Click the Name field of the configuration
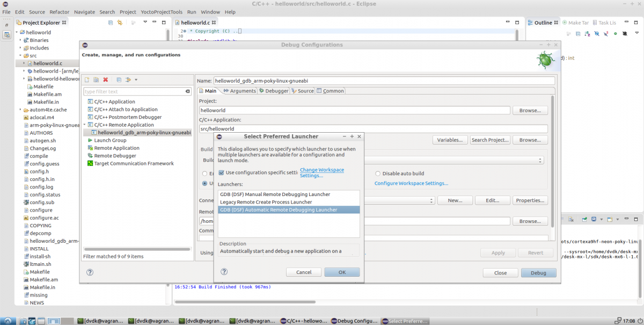This screenshot has width=644, height=325. pyautogui.click(x=383, y=81)
